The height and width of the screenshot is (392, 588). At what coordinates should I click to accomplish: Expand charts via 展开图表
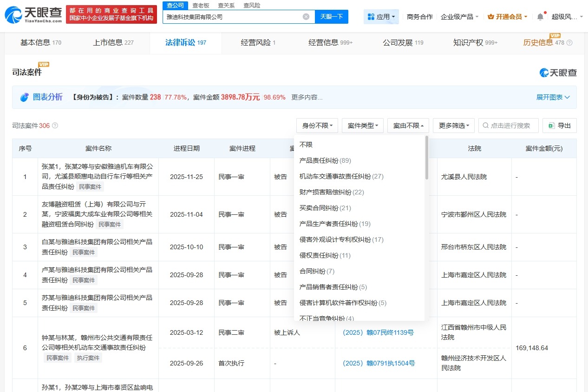click(x=553, y=97)
